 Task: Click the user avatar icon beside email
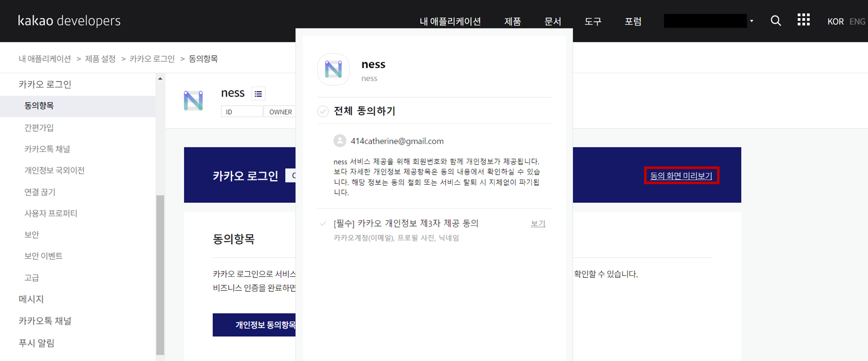340,141
